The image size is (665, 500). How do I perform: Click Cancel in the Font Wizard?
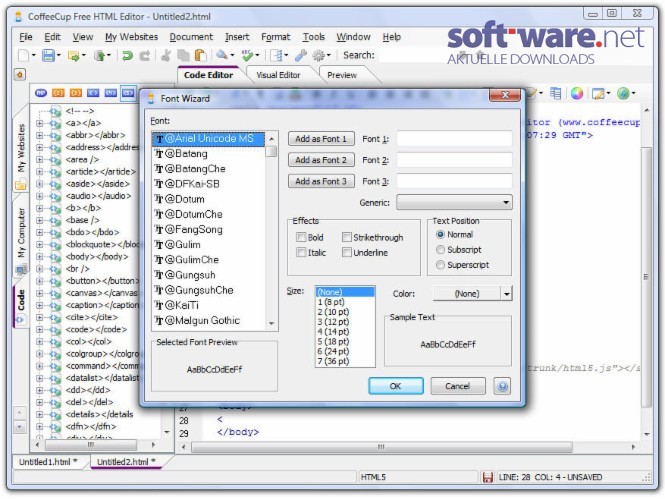tap(458, 386)
